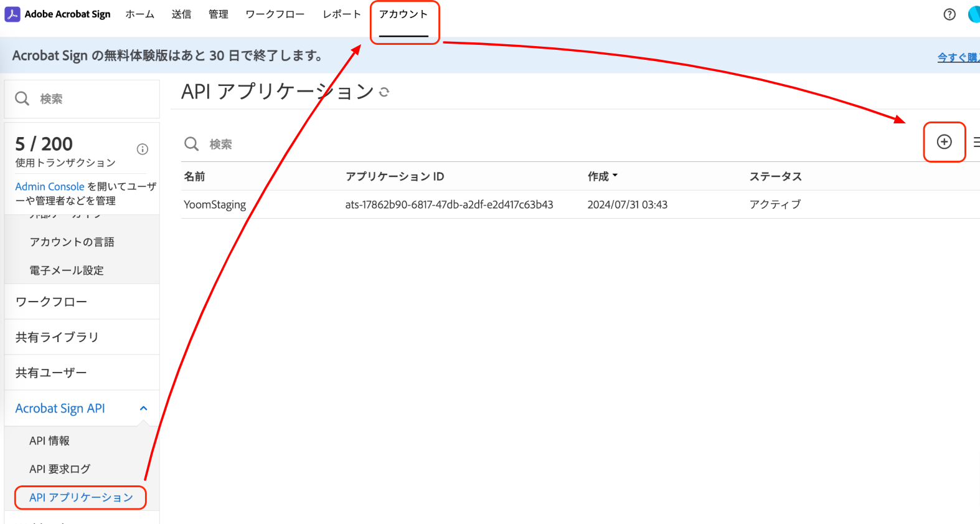This screenshot has width=980, height=524.
Task: Open the user profile avatar
Action: [x=974, y=14]
